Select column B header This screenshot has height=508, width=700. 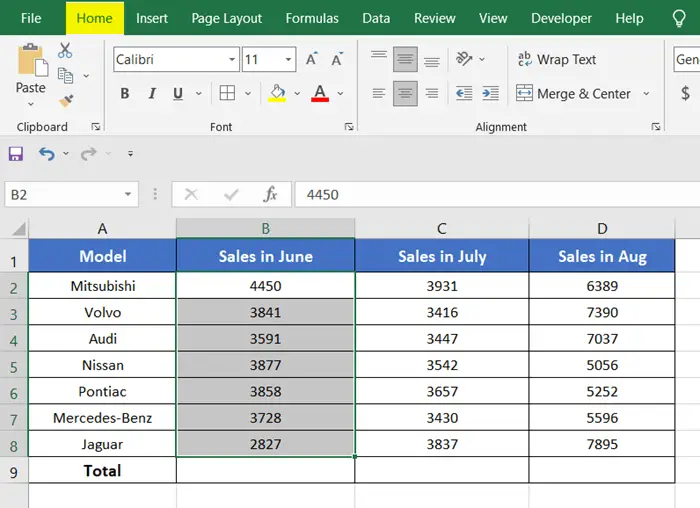tap(266, 229)
